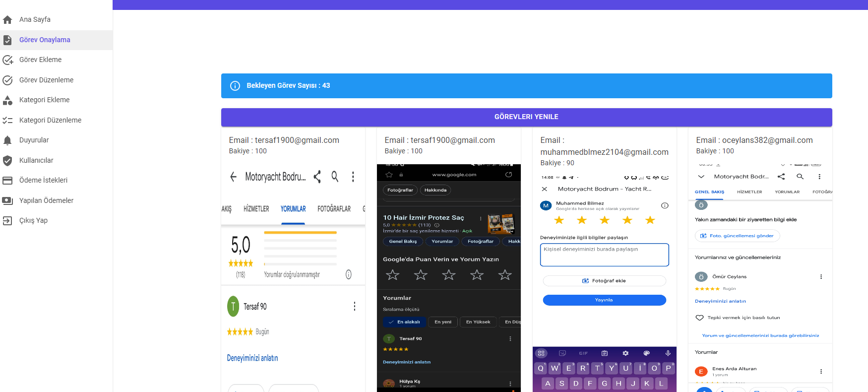Click Deneyiminizi anlatın link under Tersaf 90

click(x=252, y=358)
